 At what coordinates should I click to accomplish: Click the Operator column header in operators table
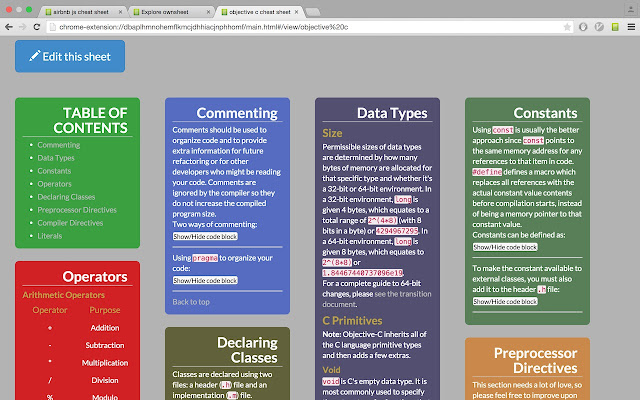click(x=50, y=310)
